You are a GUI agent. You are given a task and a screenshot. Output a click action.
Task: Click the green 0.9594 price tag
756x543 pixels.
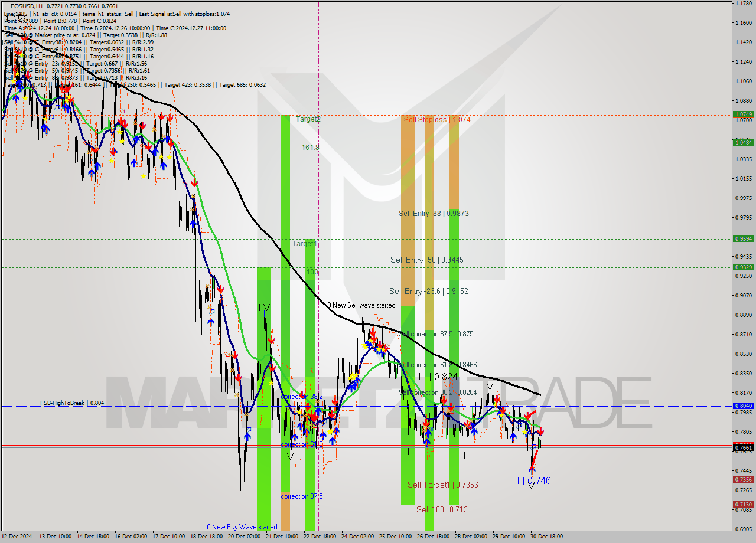(742, 238)
